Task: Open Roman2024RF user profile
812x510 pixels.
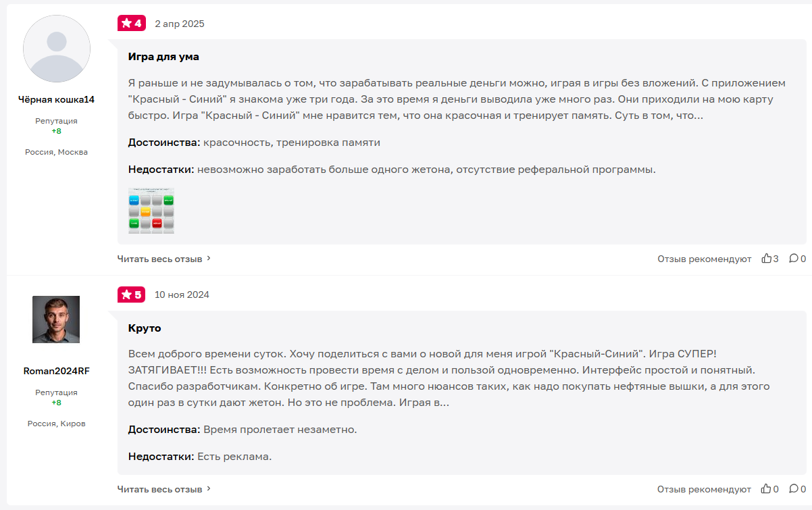Action: point(56,371)
